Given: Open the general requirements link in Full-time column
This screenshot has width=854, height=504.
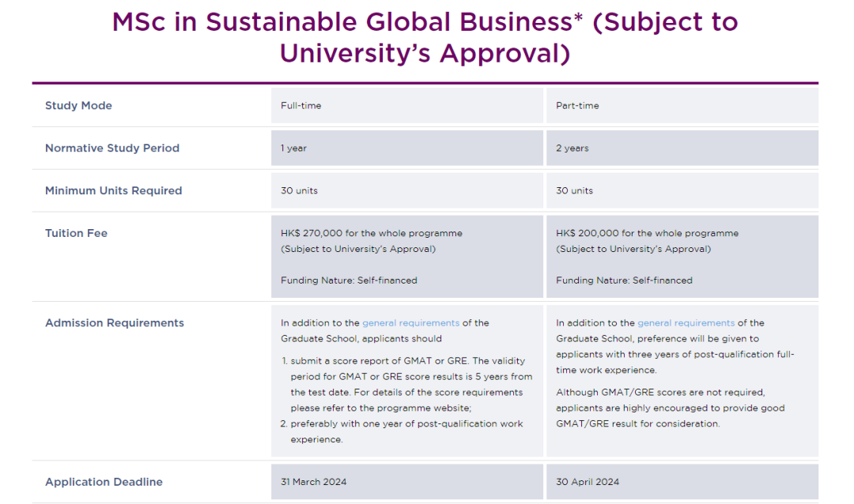Looking at the screenshot, I should pos(410,323).
